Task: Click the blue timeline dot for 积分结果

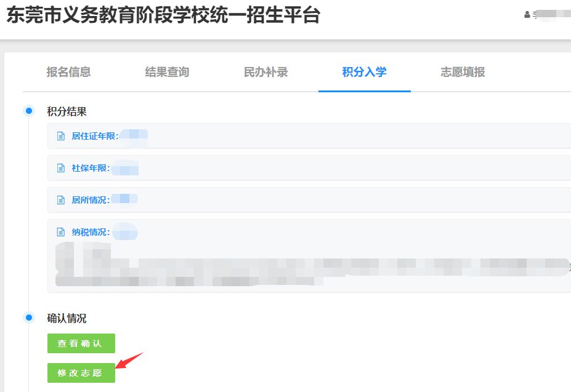Action: point(28,111)
